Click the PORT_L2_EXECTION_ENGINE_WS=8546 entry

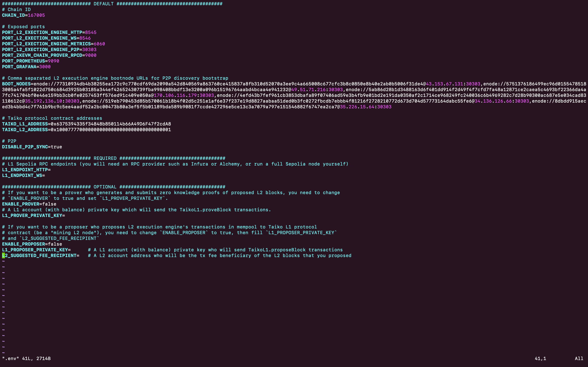tap(46, 38)
